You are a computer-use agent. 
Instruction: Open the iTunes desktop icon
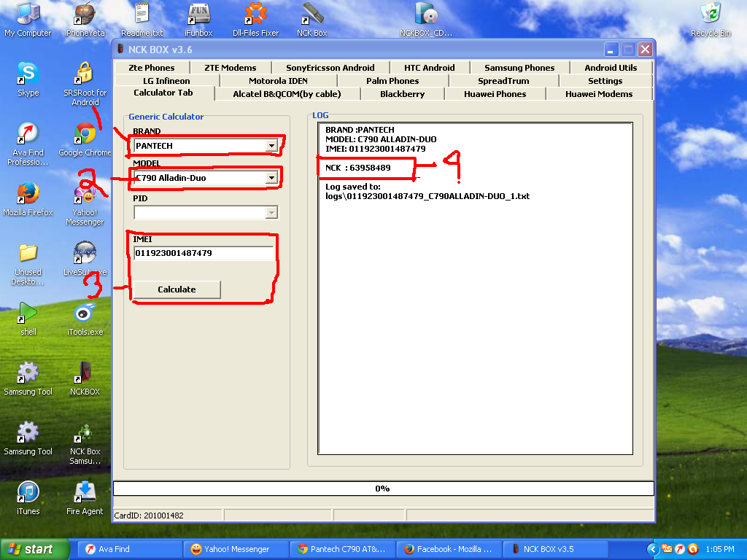tap(28, 494)
